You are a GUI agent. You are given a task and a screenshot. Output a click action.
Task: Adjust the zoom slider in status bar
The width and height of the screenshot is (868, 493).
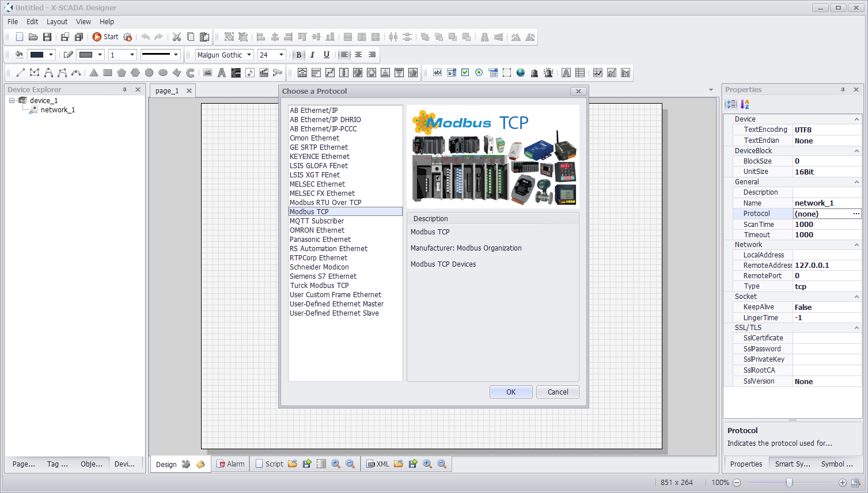789,483
